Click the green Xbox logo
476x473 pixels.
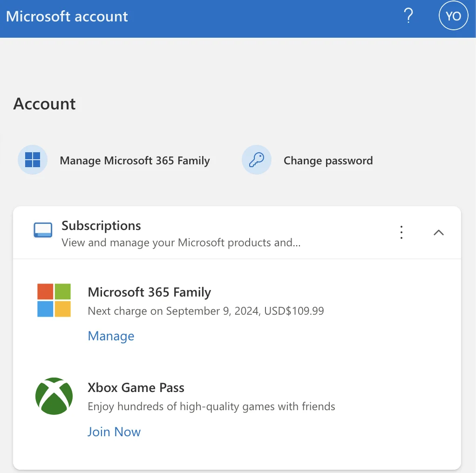pos(54,396)
